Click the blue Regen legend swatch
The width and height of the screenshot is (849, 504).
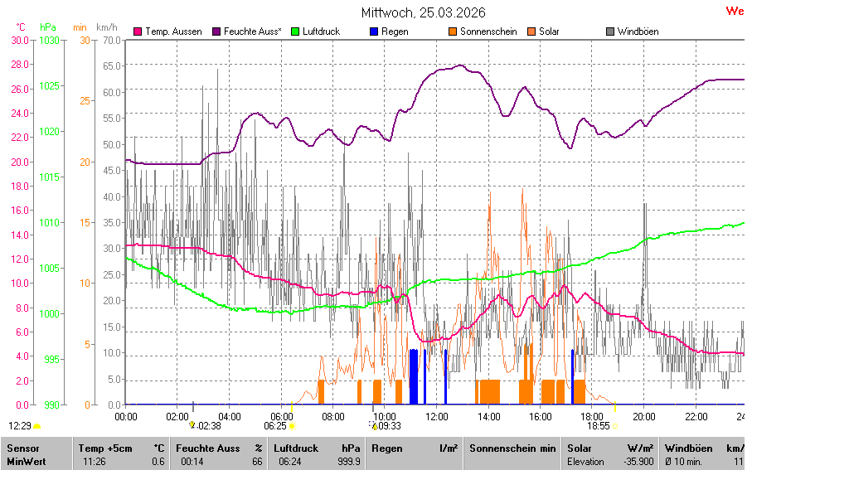374,31
